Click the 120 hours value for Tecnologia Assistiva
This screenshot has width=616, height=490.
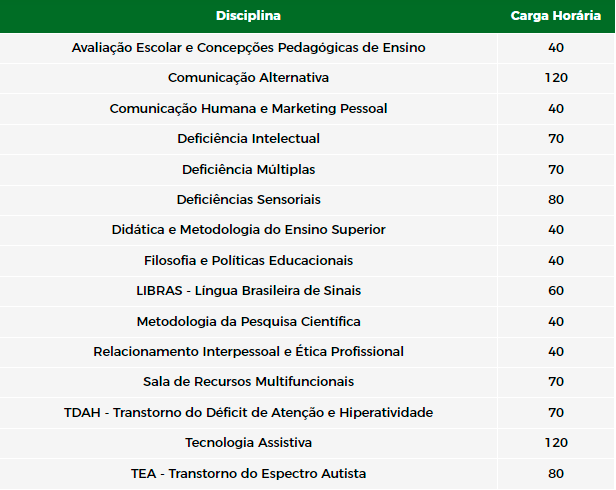[x=556, y=443]
